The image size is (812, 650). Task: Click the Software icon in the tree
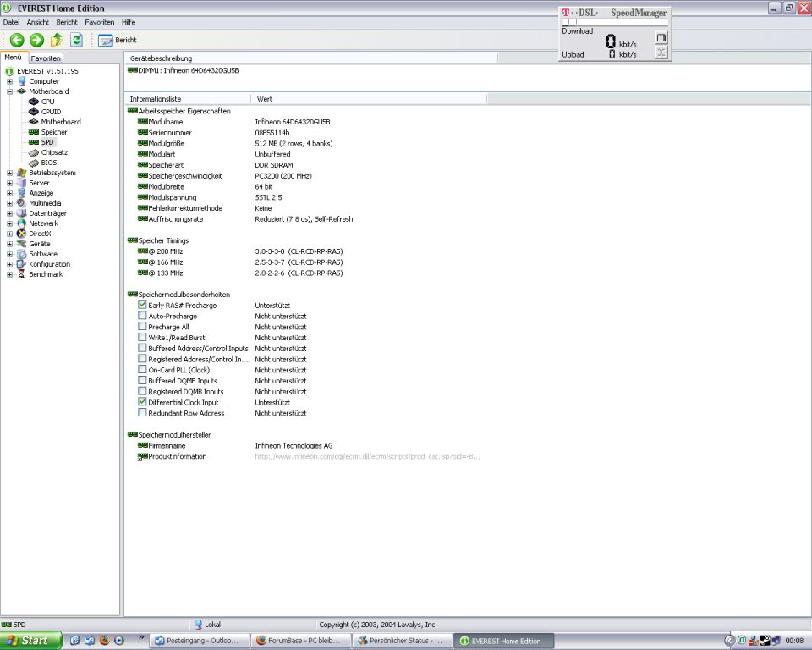click(x=22, y=254)
